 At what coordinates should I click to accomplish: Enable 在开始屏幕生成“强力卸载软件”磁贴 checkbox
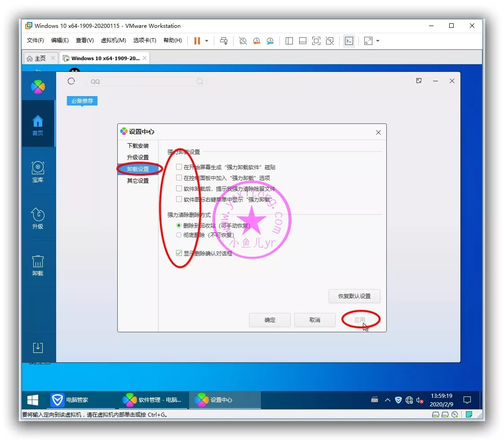coord(179,167)
